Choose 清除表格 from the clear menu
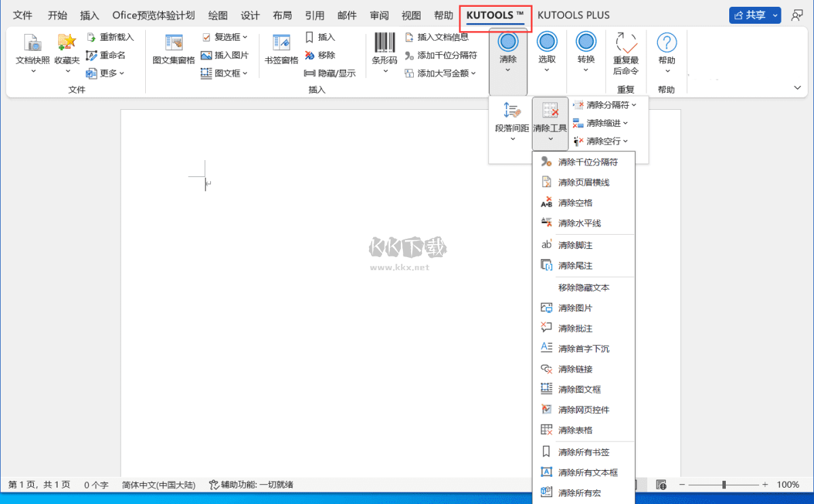The image size is (814, 504). pyautogui.click(x=575, y=430)
